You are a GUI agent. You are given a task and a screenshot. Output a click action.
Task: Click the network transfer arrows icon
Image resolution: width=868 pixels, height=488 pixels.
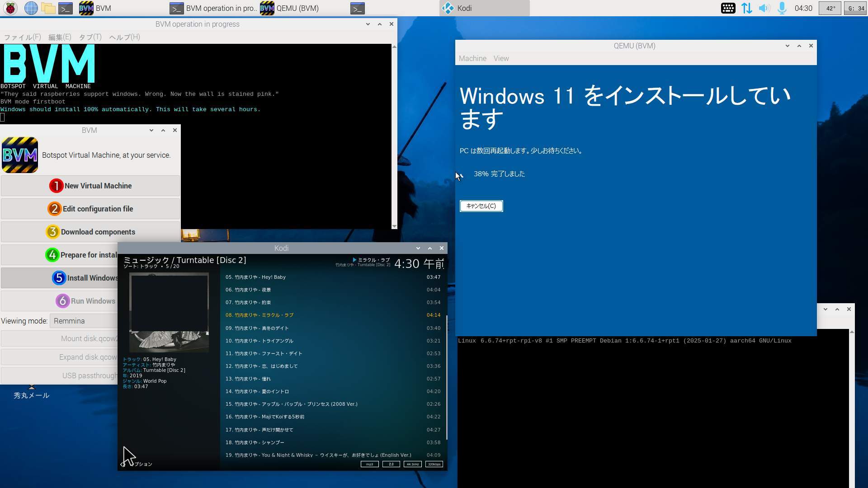[x=746, y=8]
